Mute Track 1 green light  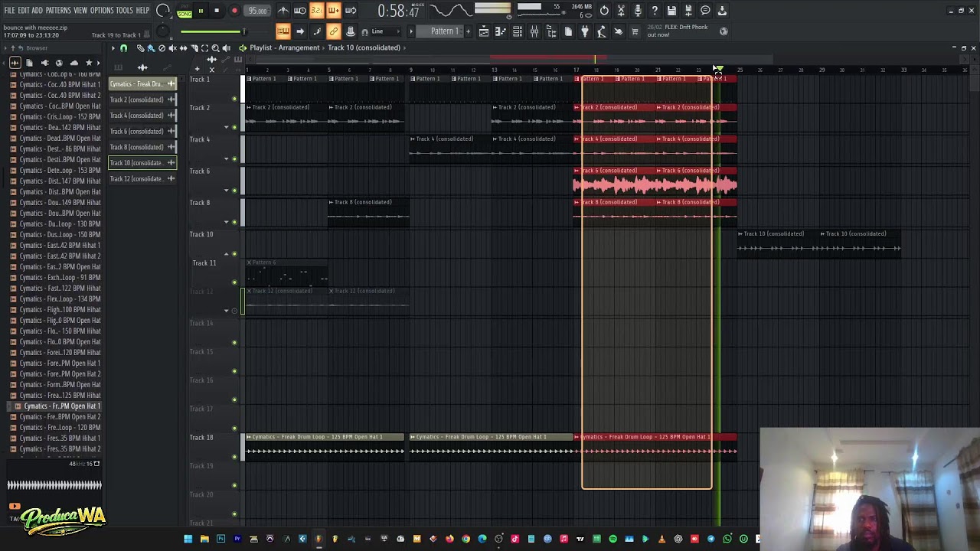pos(234,99)
